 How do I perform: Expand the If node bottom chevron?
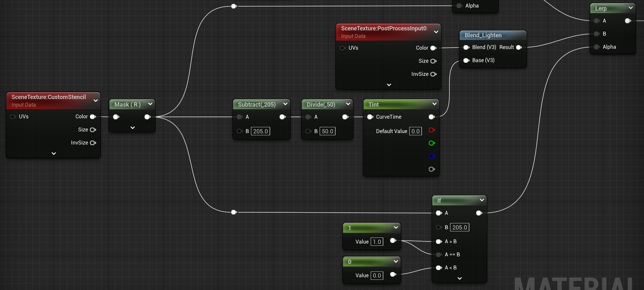coord(460,279)
